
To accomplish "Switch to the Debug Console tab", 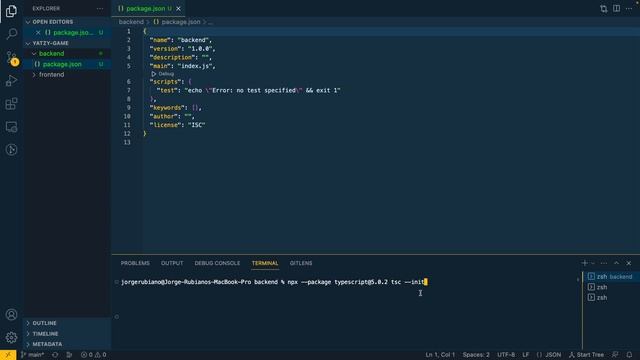I will pos(217,263).
